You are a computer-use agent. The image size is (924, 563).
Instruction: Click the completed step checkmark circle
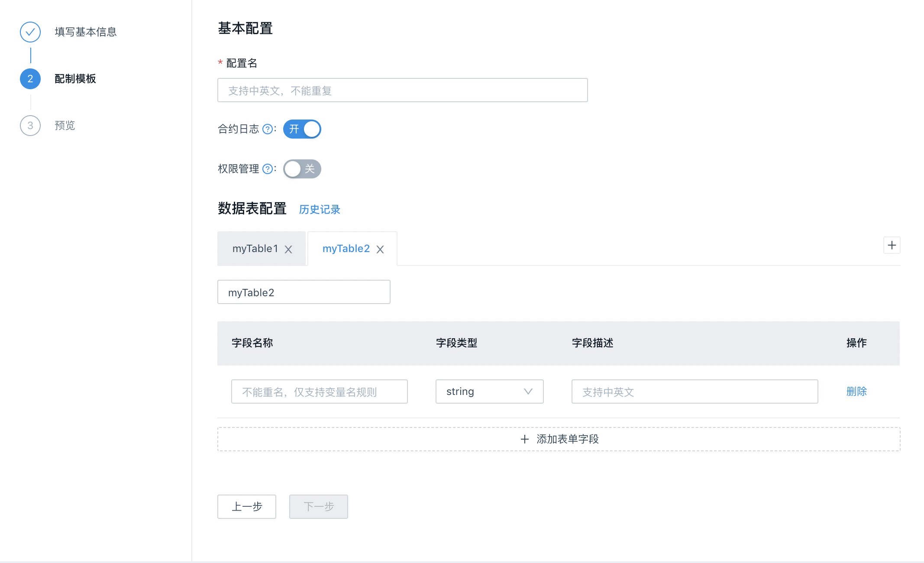(30, 32)
